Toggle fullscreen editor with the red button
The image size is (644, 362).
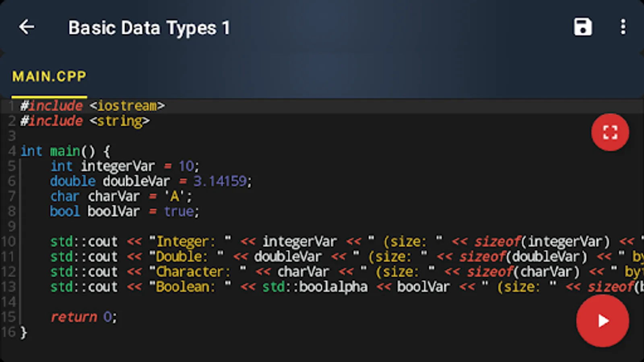610,132
